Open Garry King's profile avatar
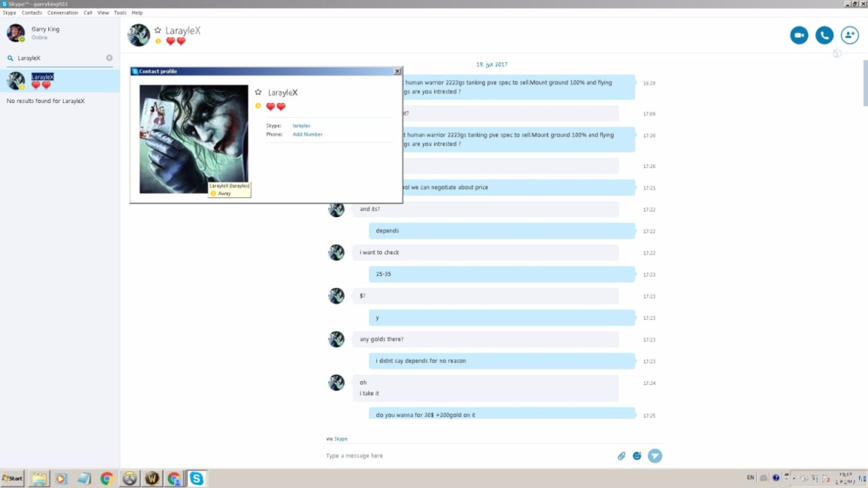 pyautogui.click(x=16, y=33)
